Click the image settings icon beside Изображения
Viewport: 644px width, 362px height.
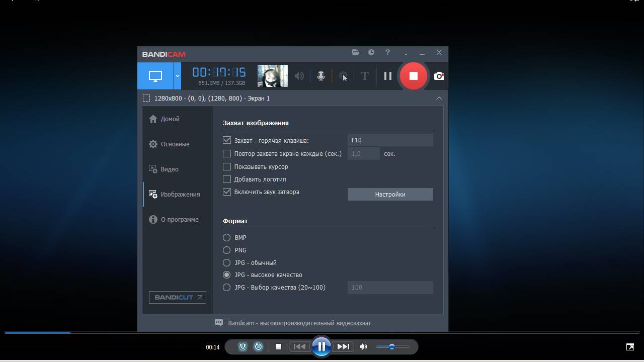pos(153,195)
